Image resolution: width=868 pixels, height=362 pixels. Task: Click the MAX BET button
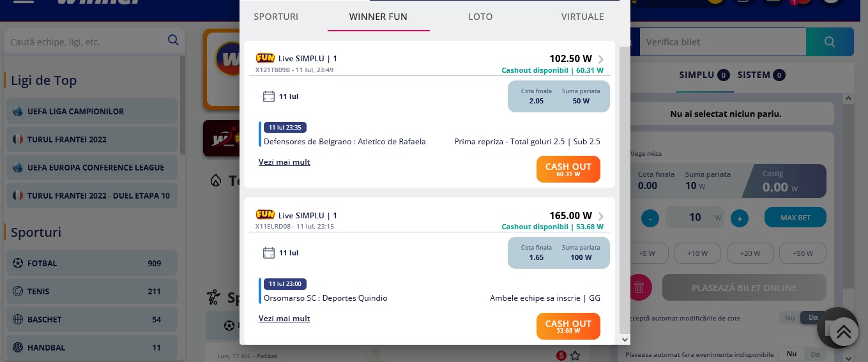point(795,218)
